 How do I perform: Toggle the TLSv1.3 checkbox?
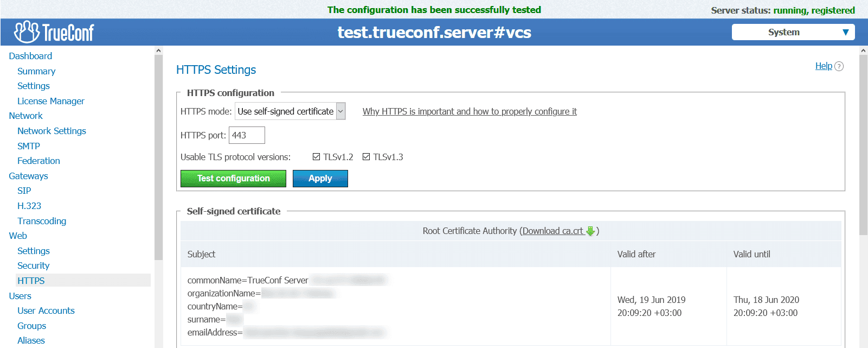366,157
